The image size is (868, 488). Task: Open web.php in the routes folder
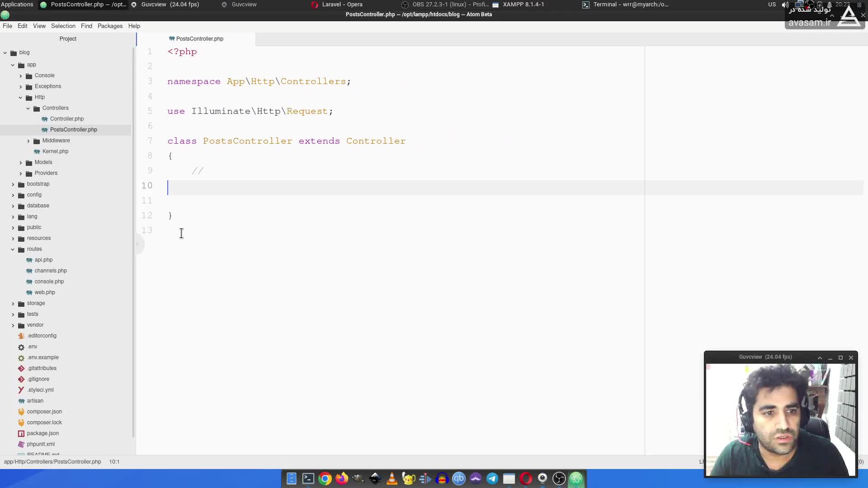(x=45, y=292)
